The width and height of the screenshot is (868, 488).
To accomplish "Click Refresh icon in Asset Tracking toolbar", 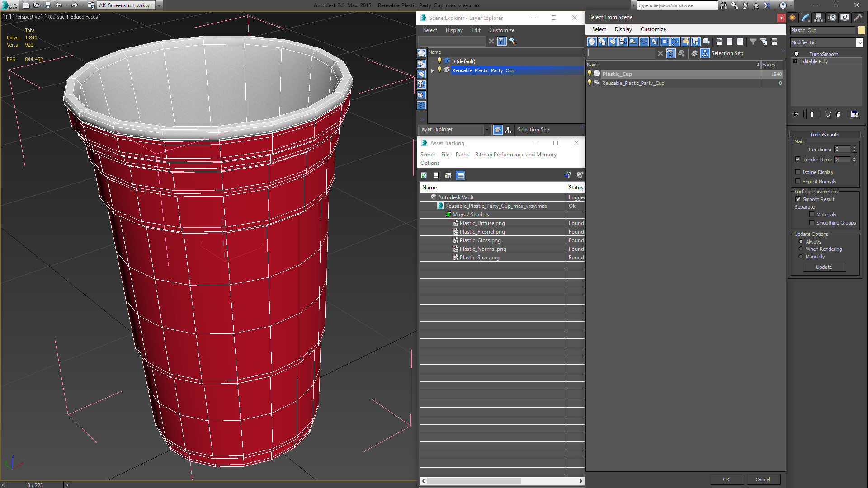I will tap(424, 175).
